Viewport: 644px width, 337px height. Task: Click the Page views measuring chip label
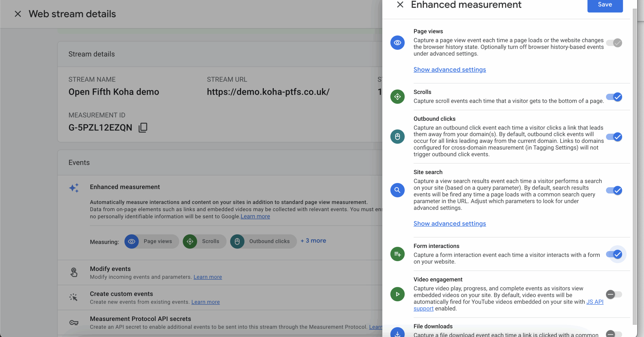click(x=158, y=241)
